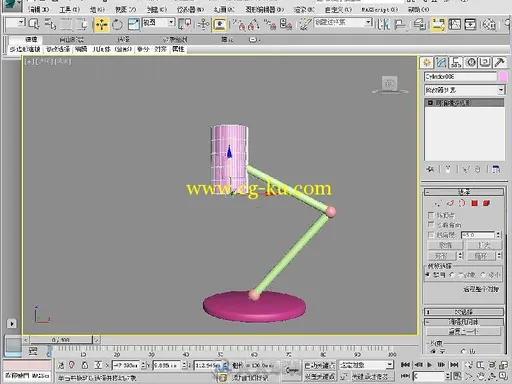The width and height of the screenshot is (512, 384).
Task: Click the Grow selection button
Action: (x=484, y=245)
